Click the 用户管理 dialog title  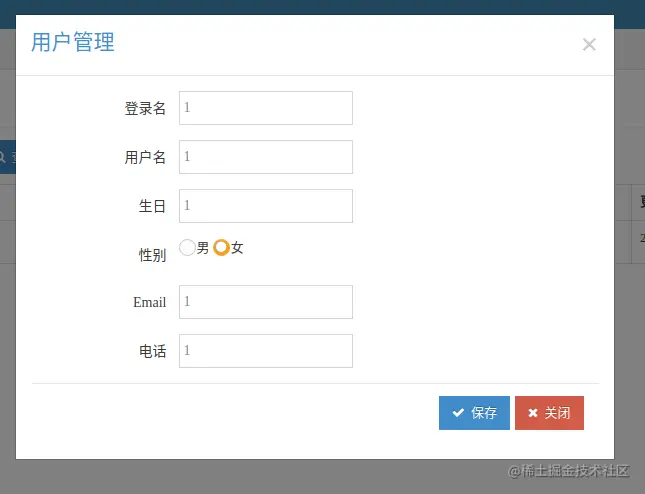(73, 42)
